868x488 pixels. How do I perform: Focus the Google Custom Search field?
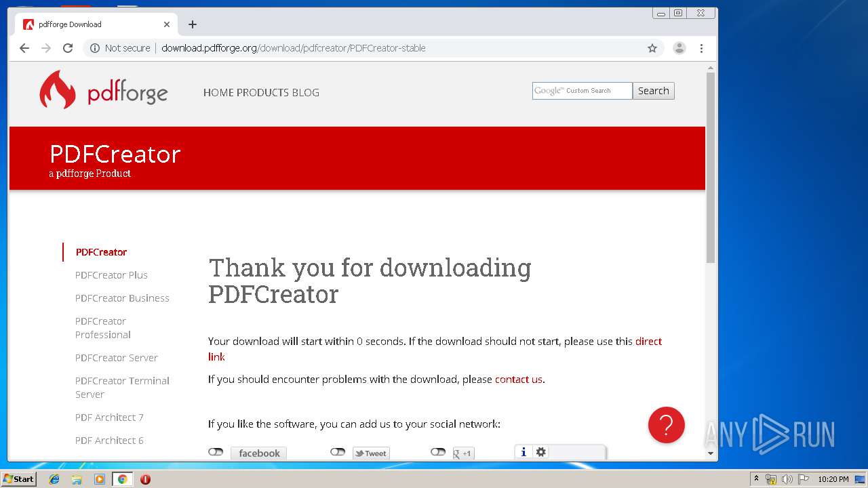582,91
